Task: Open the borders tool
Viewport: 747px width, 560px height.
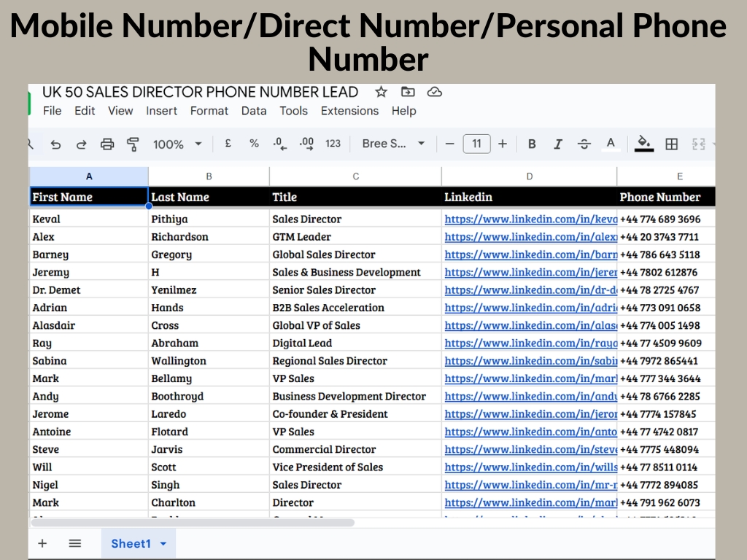Action: (672, 144)
